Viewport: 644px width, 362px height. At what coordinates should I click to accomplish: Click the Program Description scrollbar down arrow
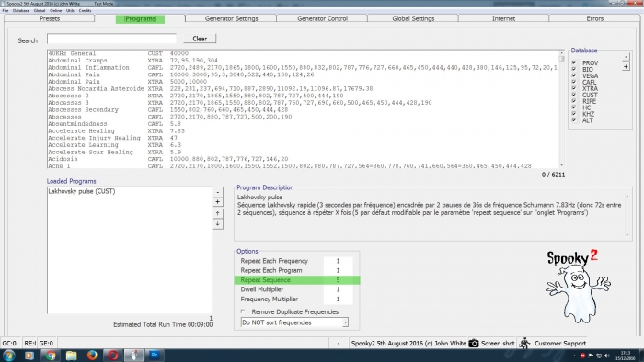[x=627, y=235]
